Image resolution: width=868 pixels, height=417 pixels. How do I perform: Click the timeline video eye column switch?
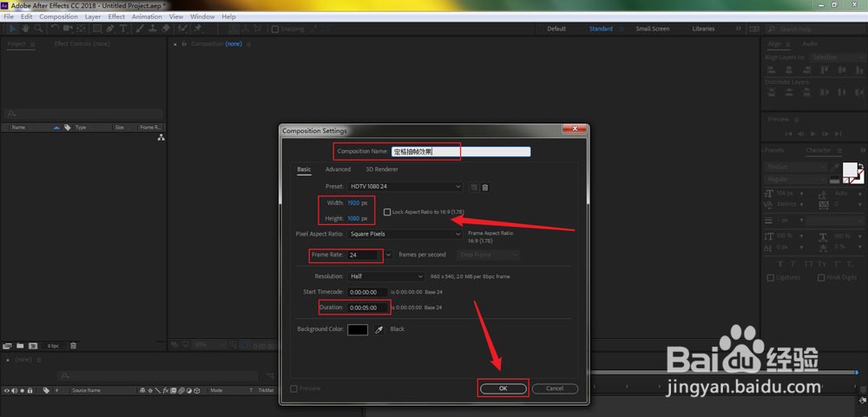[x=7, y=390]
